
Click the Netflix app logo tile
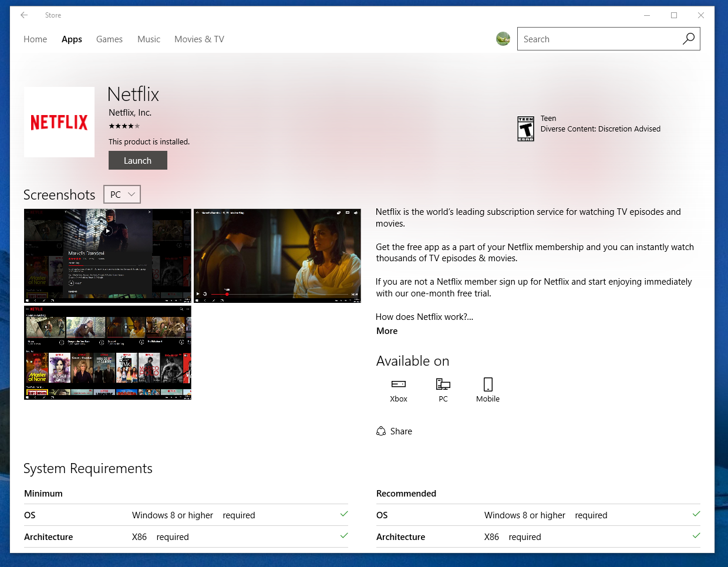click(x=59, y=122)
